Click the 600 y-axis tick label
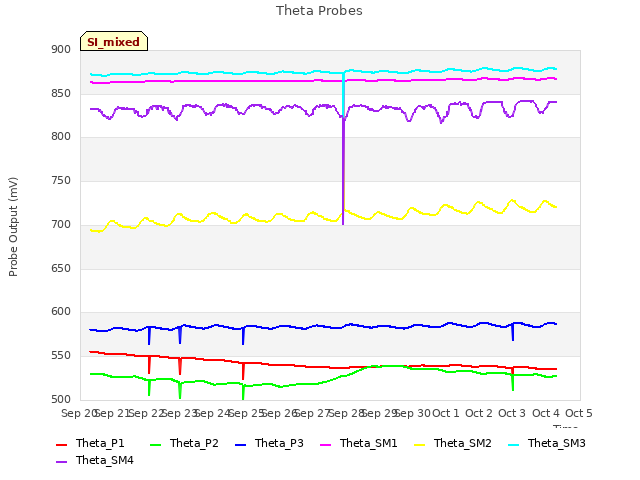 point(61,312)
